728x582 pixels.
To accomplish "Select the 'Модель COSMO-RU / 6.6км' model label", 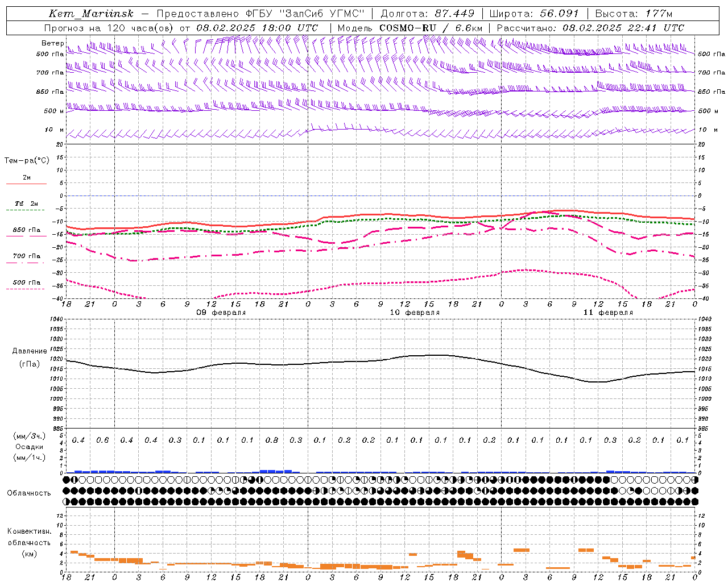I will tap(409, 28).
